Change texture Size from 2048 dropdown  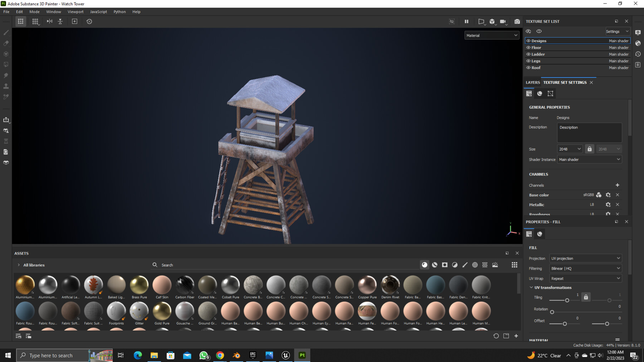pyautogui.click(x=569, y=149)
